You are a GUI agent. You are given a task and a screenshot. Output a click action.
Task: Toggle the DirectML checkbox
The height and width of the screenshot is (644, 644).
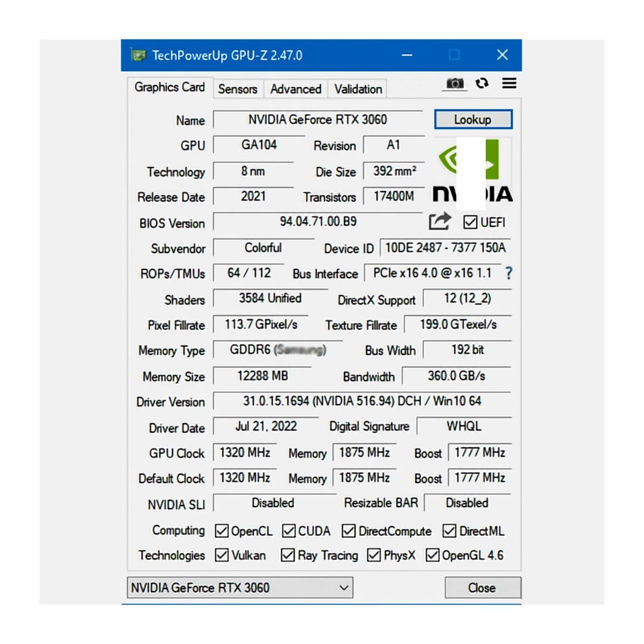pyautogui.click(x=449, y=531)
